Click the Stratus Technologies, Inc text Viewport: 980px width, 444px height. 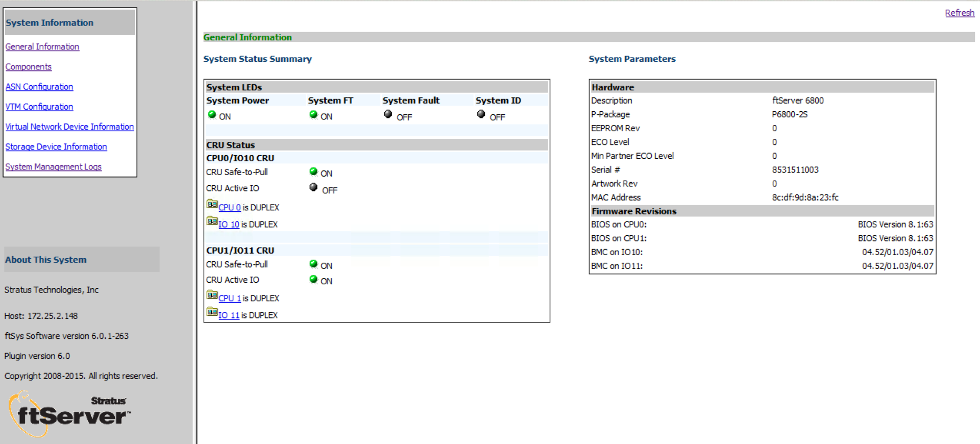(52, 290)
